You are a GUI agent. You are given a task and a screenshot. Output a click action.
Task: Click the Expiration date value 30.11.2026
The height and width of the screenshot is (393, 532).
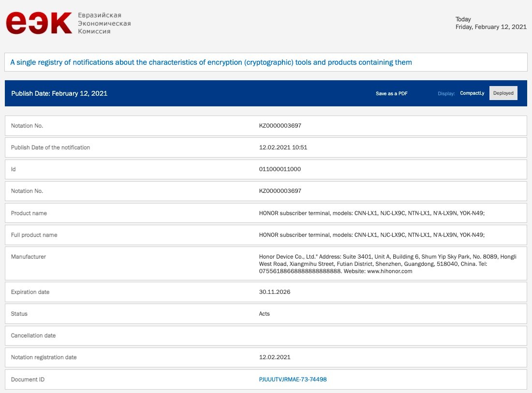pyautogui.click(x=275, y=292)
